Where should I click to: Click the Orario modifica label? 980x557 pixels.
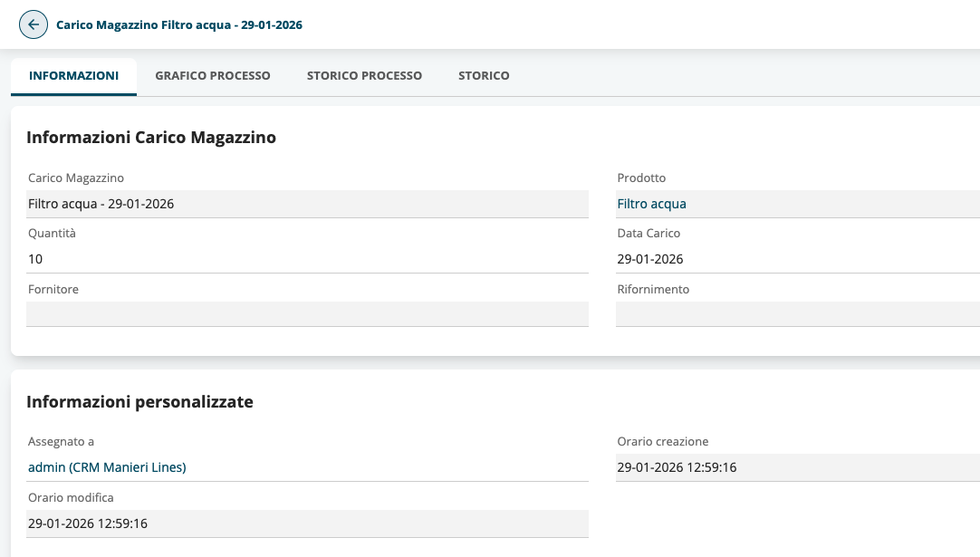click(71, 497)
